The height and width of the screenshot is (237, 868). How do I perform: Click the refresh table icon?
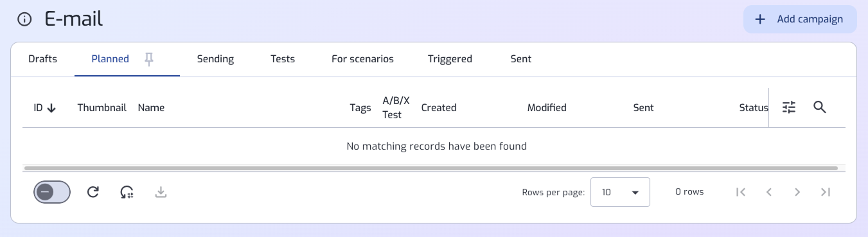93,191
